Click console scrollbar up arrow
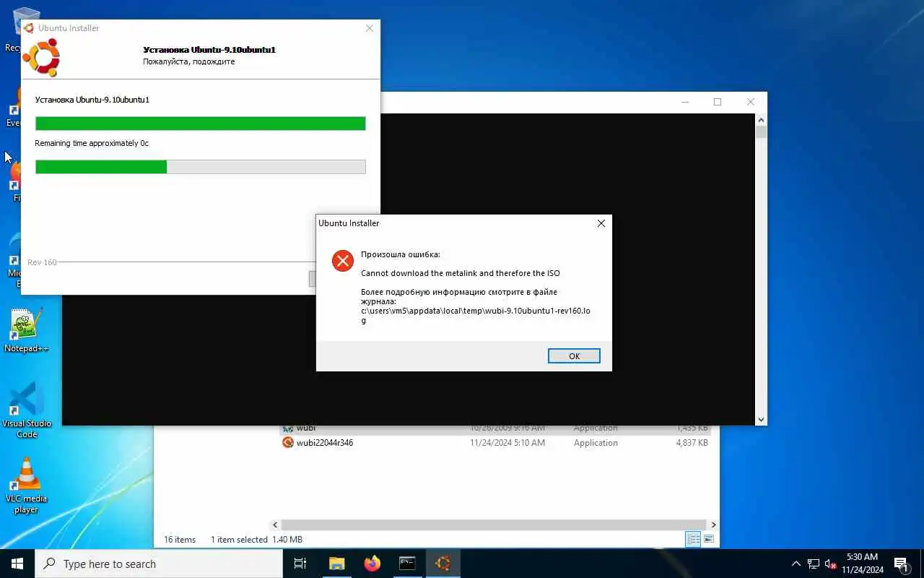Image resolution: width=924 pixels, height=578 pixels. coord(761,119)
